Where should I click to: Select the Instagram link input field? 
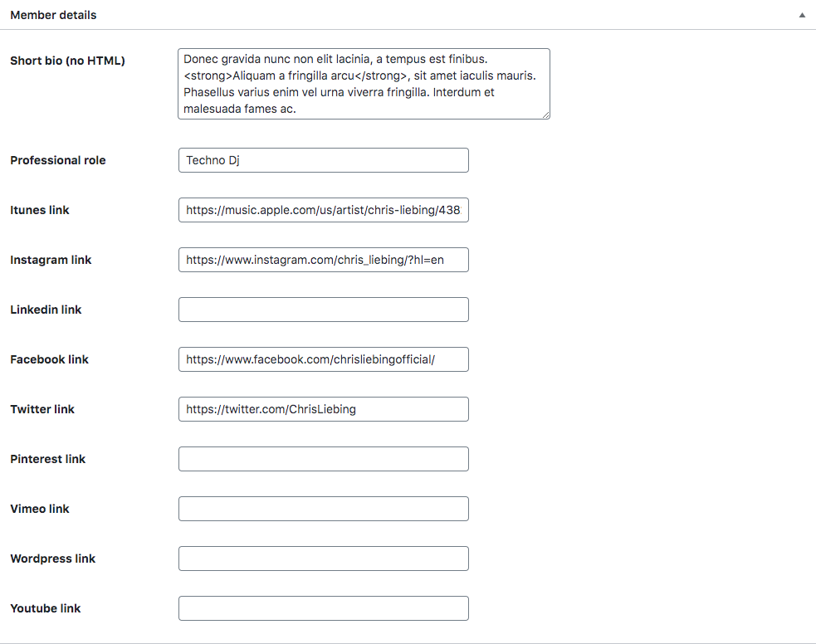coord(323,260)
